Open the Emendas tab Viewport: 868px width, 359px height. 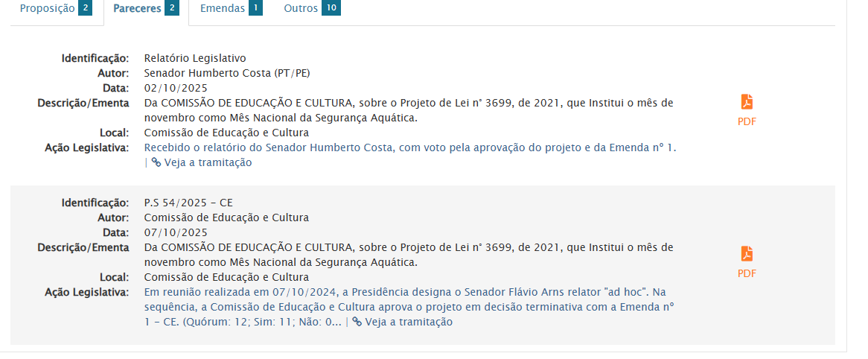pyautogui.click(x=223, y=9)
